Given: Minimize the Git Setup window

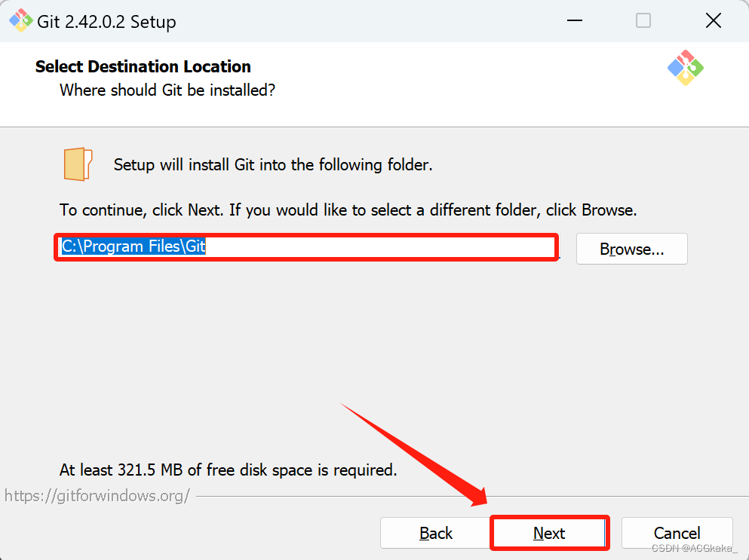Looking at the screenshot, I should [575, 20].
